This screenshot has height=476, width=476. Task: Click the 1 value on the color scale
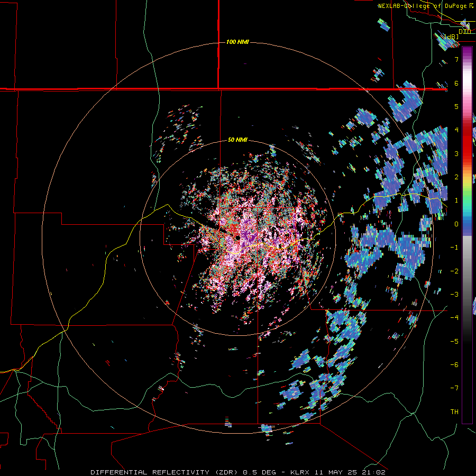(456, 200)
